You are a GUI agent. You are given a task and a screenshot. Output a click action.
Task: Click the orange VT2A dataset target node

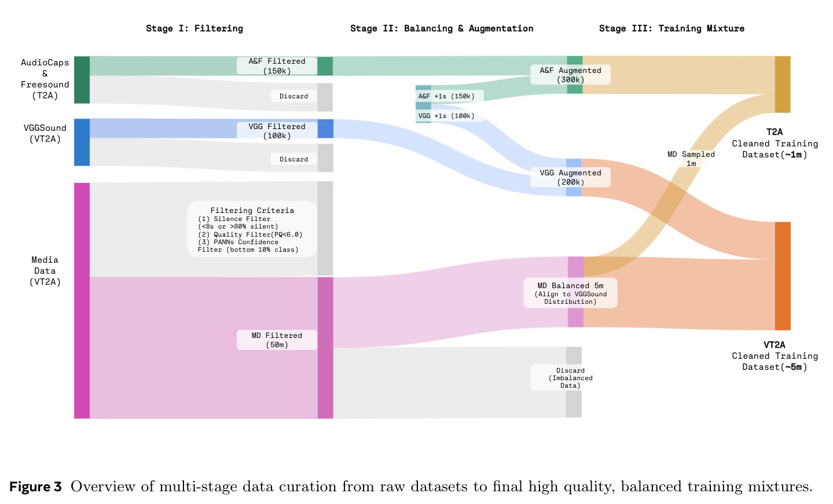pyautogui.click(x=782, y=276)
